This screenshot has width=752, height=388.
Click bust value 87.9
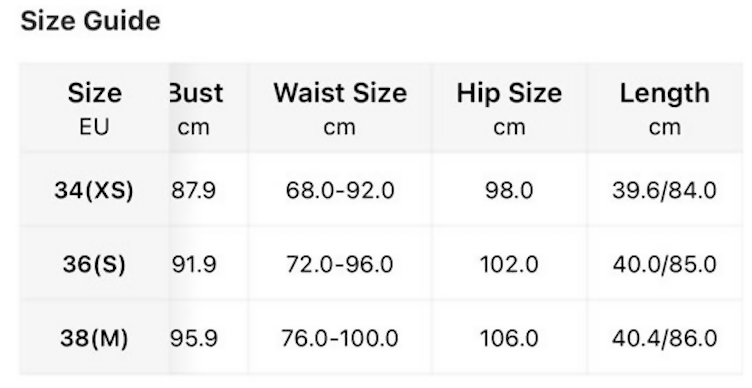point(194,190)
